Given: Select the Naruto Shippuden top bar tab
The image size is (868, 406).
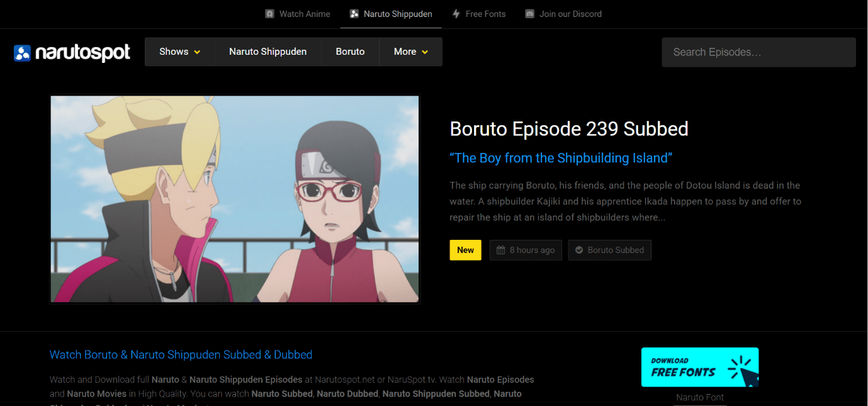Looking at the screenshot, I should point(391,14).
